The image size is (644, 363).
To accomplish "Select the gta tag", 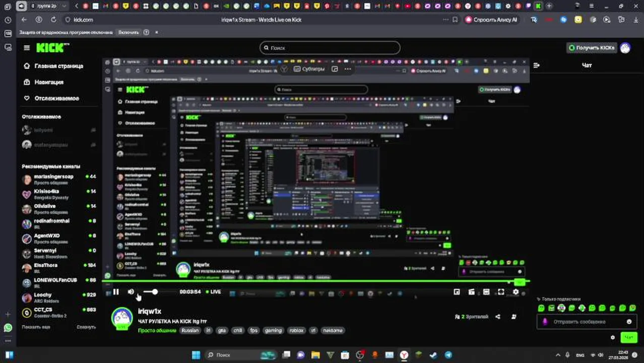I will pyautogui.click(x=222, y=331).
